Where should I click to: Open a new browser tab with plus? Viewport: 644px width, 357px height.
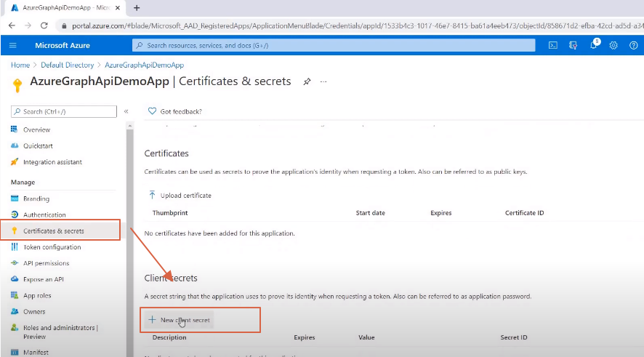[x=137, y=8]
